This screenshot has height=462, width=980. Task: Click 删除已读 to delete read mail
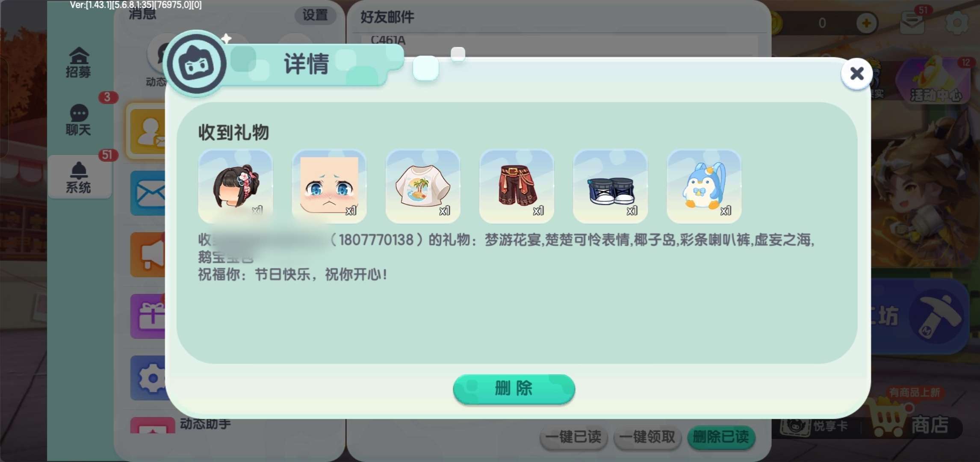tap(721, 437)
